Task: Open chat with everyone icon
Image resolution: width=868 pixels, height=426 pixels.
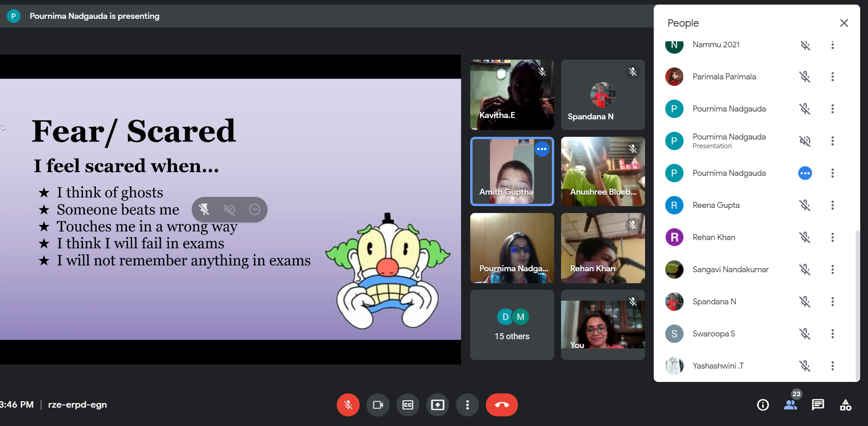Action: (818, 405)
